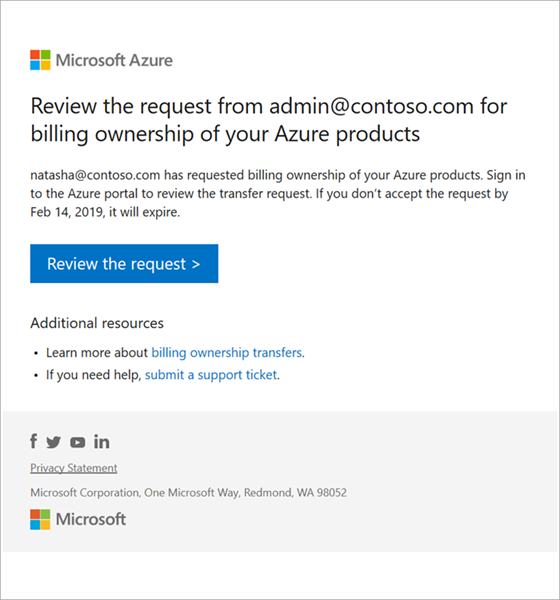Viewport: 560px width, 600px height.
Task: Select natasha@contoso.com in the body text
Action: point(95,175)
